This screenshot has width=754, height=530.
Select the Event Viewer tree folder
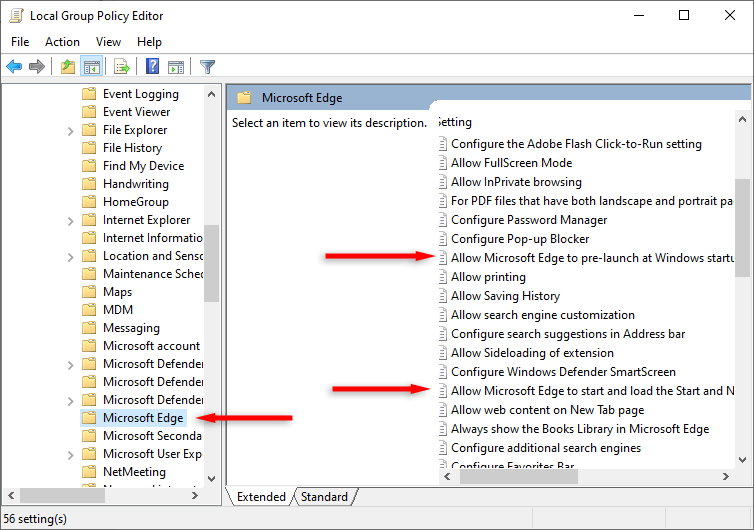137,112
